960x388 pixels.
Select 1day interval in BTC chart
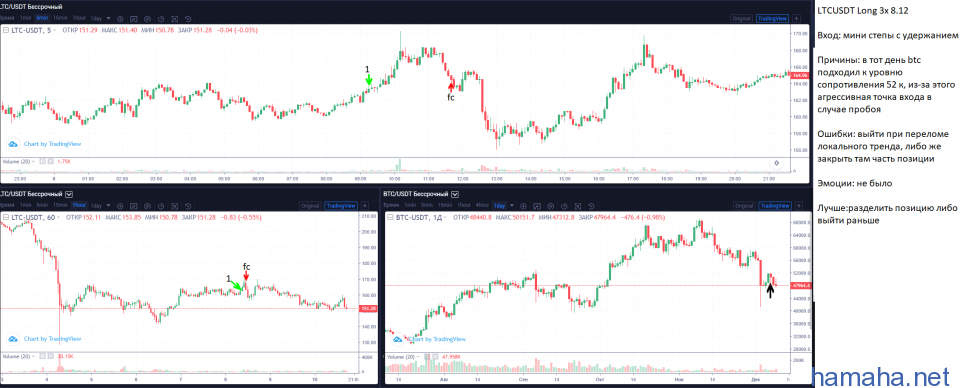pyautogui.click(x=500, y=206)
